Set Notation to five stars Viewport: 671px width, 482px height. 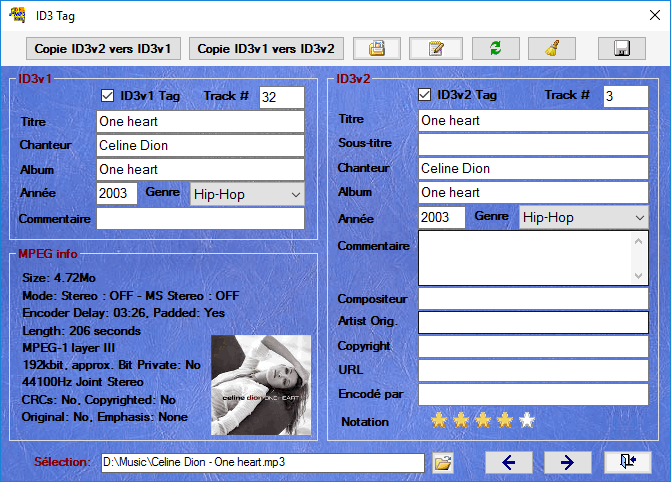pyautogui.click(x=527, y=420)
